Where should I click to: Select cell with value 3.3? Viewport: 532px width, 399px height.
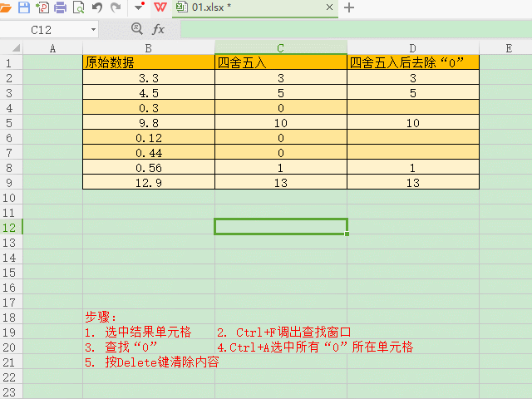click(149, 77)
